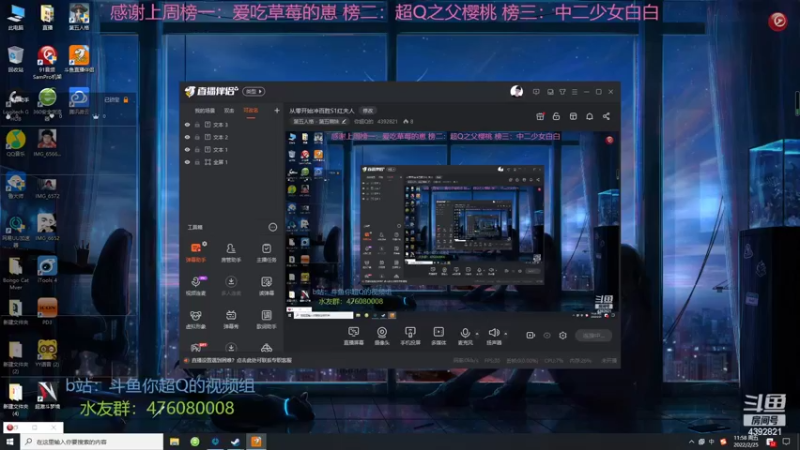Open the Windows Start menu
The width and height of the screenshot is (800, 450).
(10, 442)
